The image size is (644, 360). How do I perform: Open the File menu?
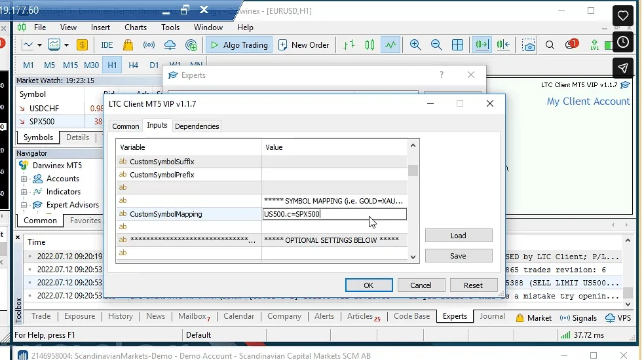[x=40, y=27]
